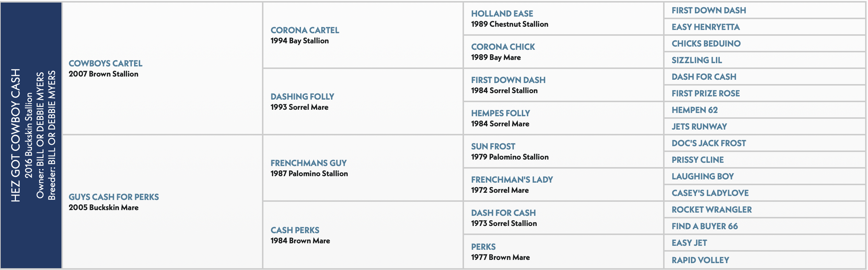Click the FRENCHMAN'S LADY link
This screenshot has height=270, width=868.
512,180
